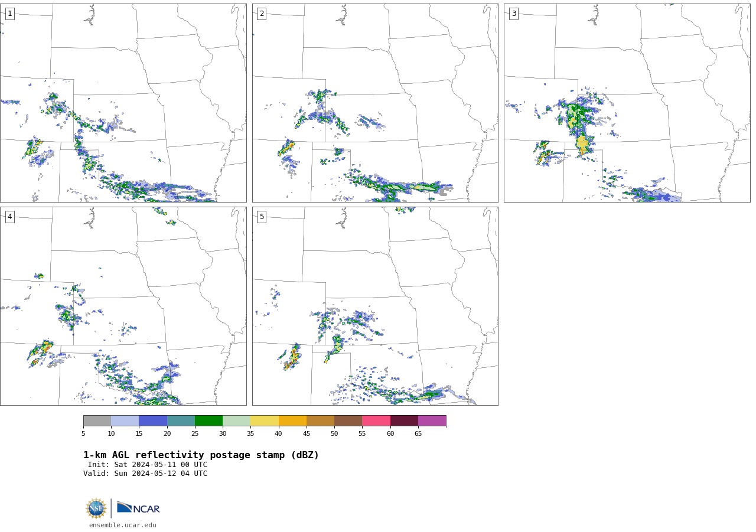The image size is (756, 532).
Task: Click the panel number 3 label
Action: click(513, 14)
